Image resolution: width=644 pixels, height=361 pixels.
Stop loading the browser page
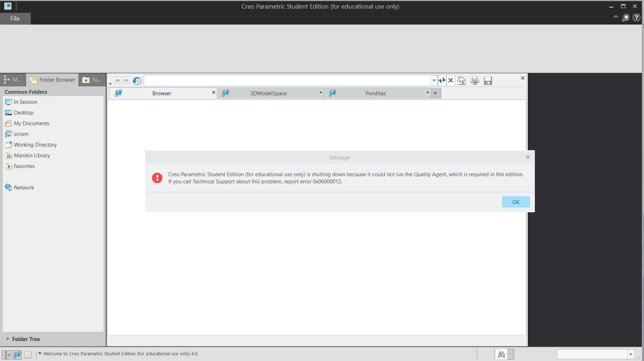[x=451, y=80]
